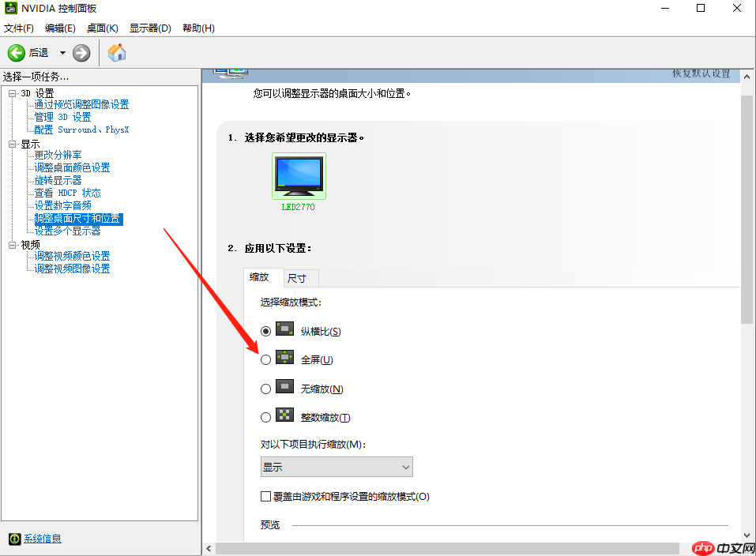Click the 后退 button label
Screen dimensions: 756x556
point(39,53)
